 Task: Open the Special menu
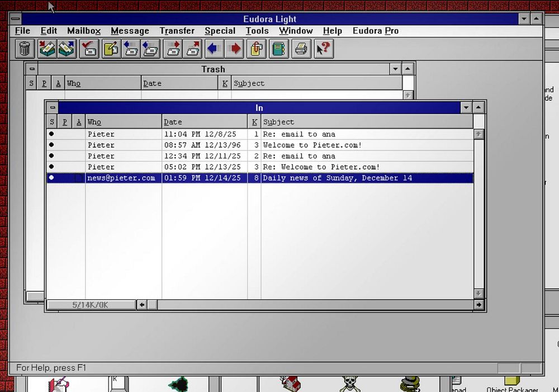pos(220,31)
